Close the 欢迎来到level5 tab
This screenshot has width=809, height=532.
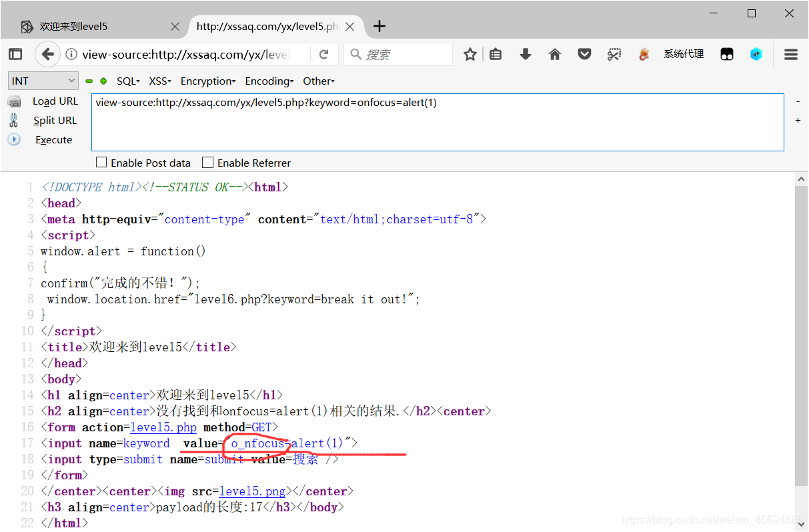175,27
